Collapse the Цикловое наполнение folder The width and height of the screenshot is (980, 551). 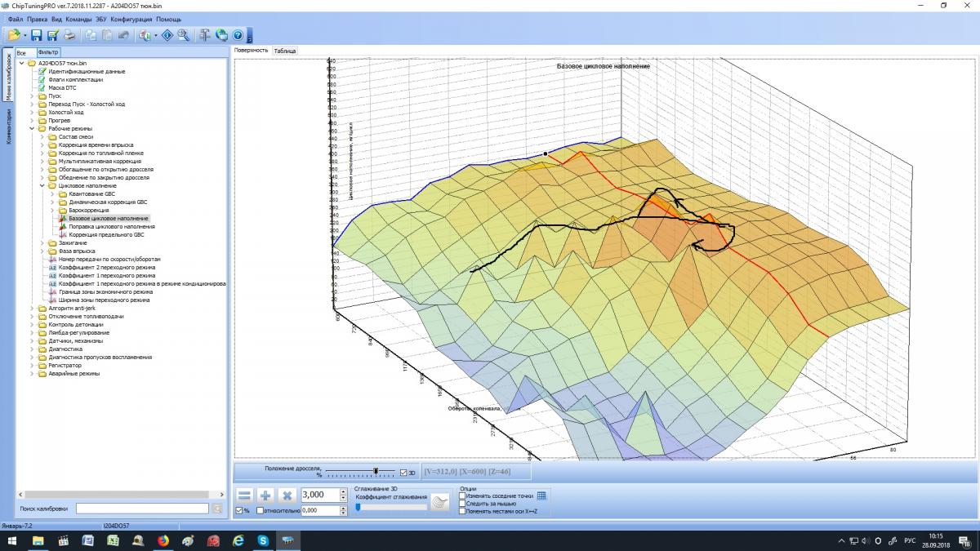pos(42,185)
